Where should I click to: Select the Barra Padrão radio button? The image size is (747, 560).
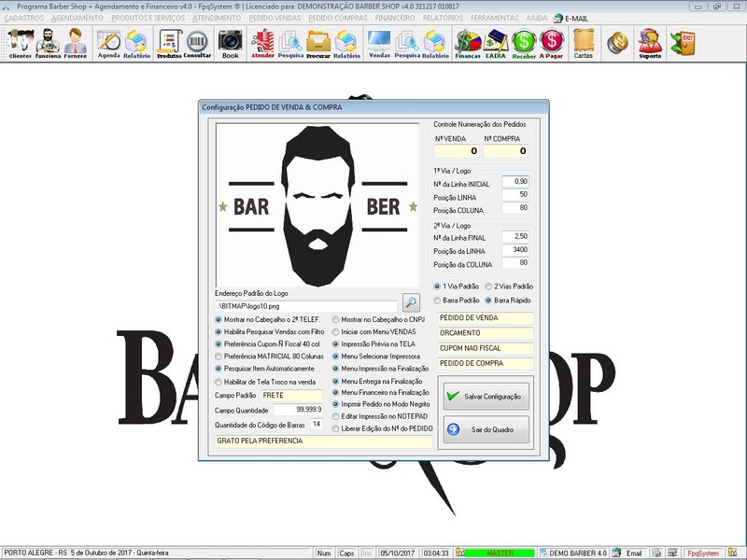438,301
